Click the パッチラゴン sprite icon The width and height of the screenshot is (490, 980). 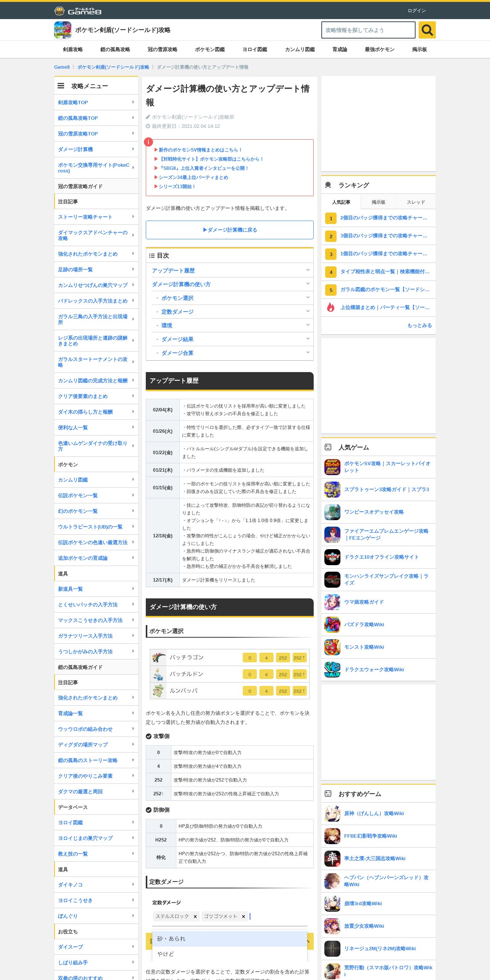(x=158, y=658)
